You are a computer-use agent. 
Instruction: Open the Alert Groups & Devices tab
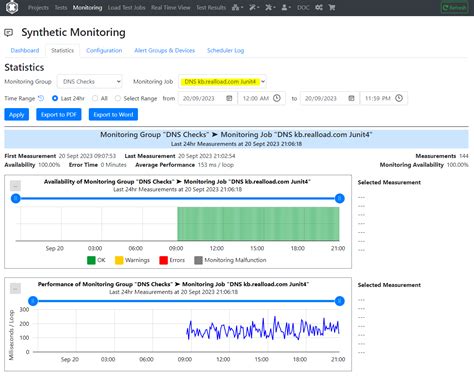click(164, 50)
